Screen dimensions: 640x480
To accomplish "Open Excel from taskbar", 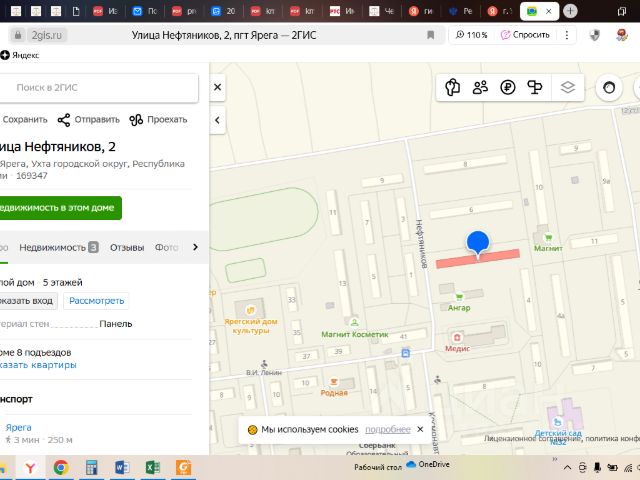I will point(153,468).
